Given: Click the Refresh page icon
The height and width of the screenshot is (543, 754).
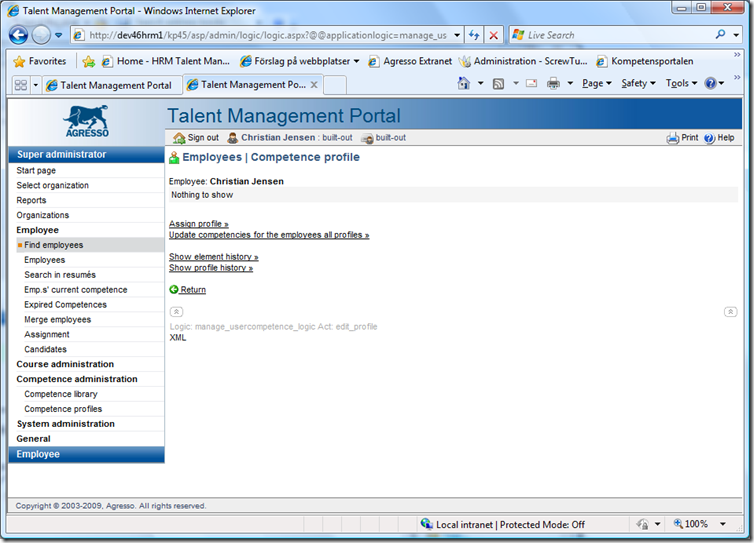Looking at the screenshot, I should 475,35.
